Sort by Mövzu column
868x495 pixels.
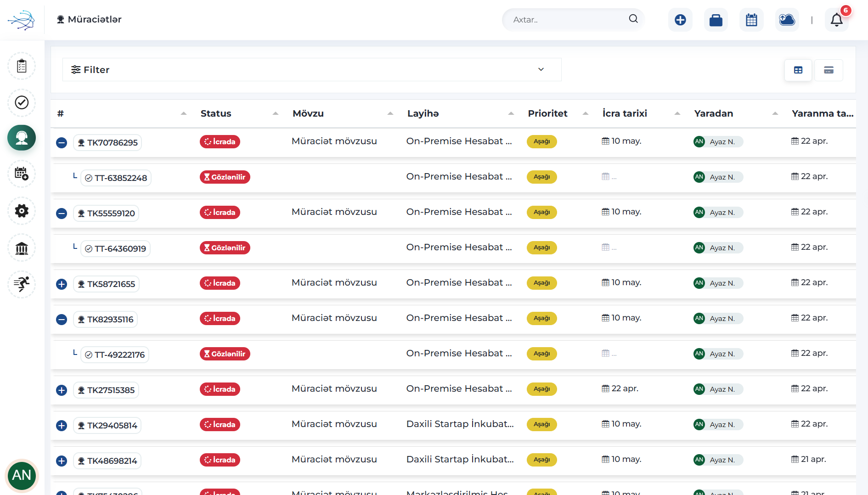(343, 113)
